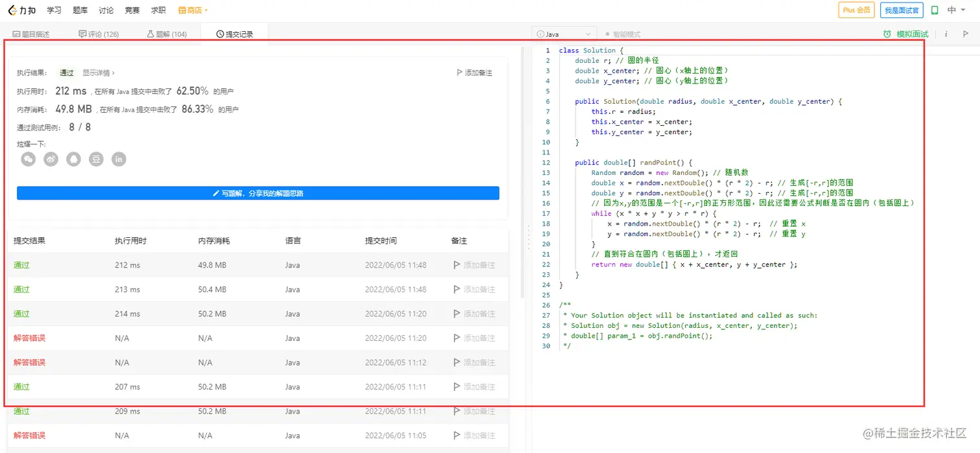Click code line 13 Random random declaration
The image size is (980, 453).
(x=670, y=172)
